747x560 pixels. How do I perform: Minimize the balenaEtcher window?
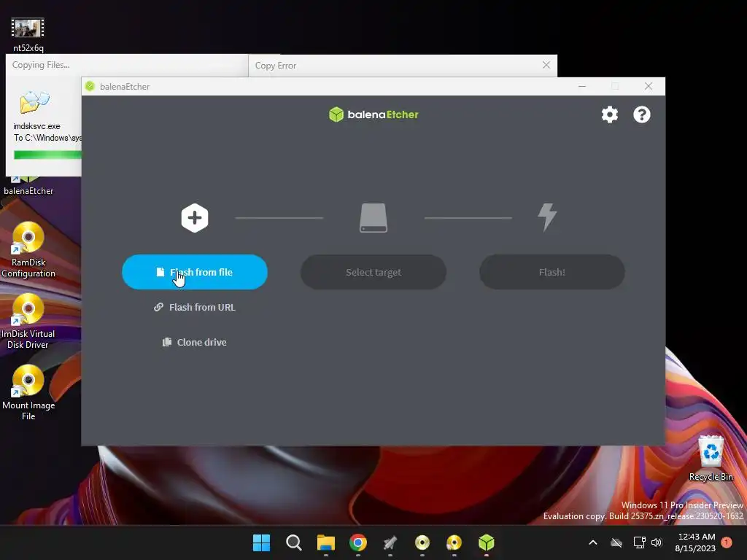[x=582, y=86]
